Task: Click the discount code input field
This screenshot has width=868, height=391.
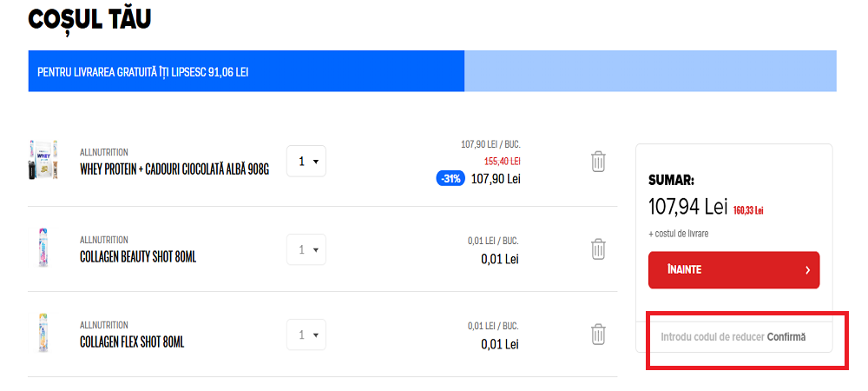Action: point(712,336)
